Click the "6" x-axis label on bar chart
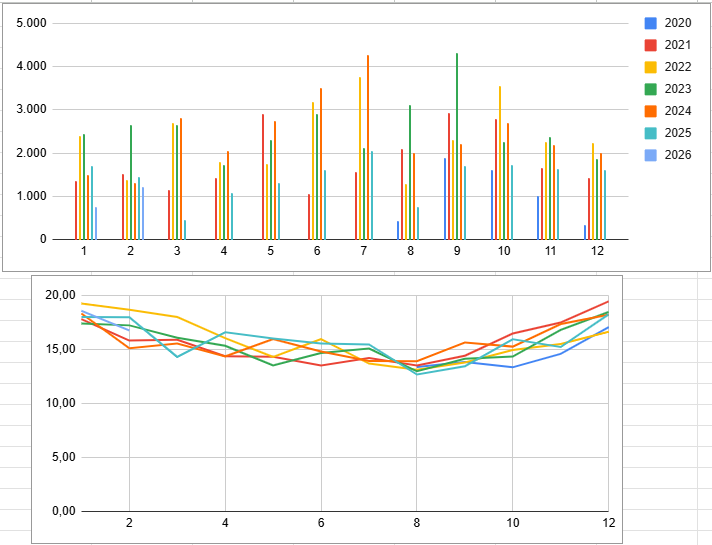Screen dimensions: 712x545 pyautogui.click(x=317, y=251)
